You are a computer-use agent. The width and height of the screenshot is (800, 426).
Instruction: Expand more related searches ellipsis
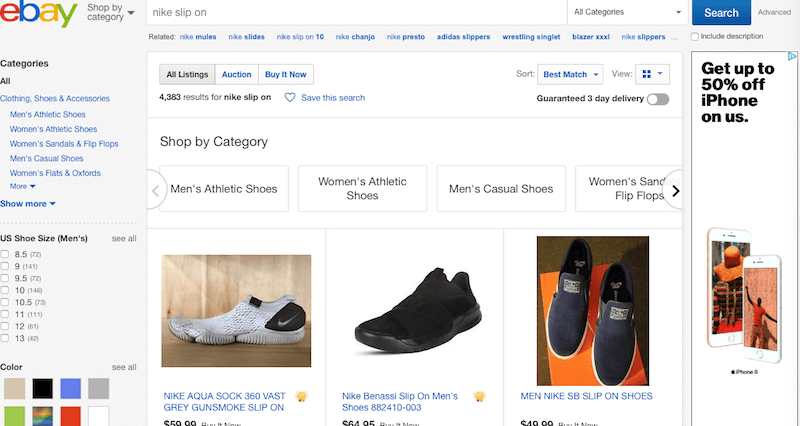(x=674, y=37)
